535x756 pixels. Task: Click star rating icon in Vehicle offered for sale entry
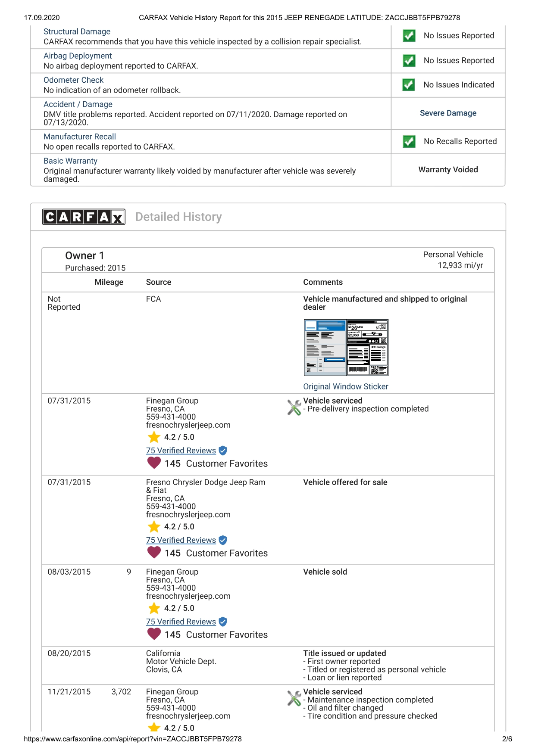[x=154, y=527]
